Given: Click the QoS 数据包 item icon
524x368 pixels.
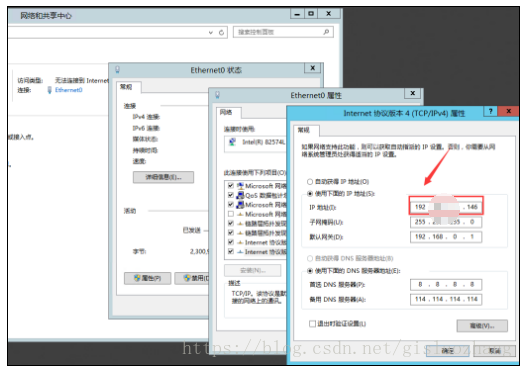Looking at the screenshot, I should point(240,195).
